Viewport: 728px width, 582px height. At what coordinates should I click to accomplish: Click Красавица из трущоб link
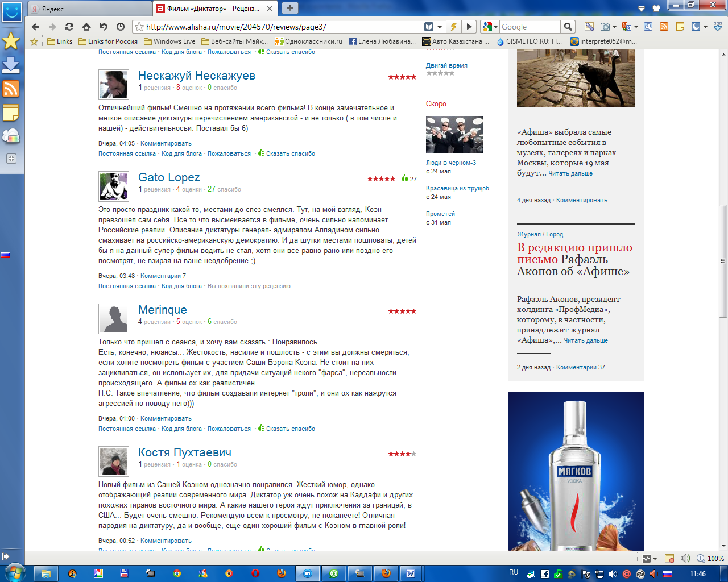coord(457,188)
